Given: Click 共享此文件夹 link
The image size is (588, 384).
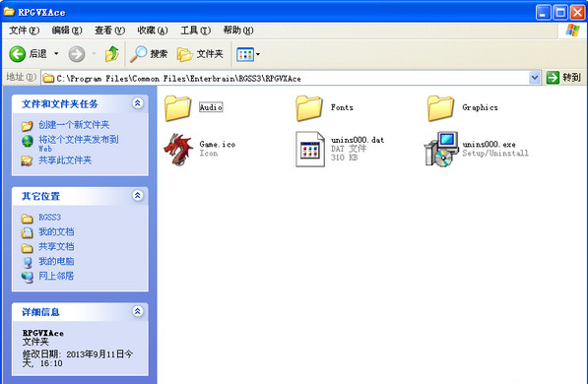Looking at the screenshot, I should [65, 160].
